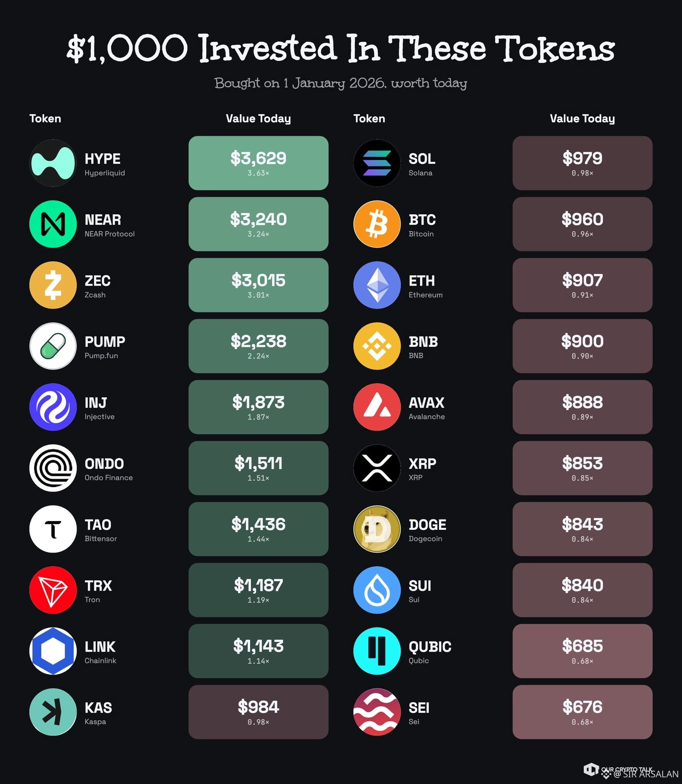Click the KAS $984 value box
Image resolution: width=682 pixels, height=784 pixels.
tap(258, 712)
